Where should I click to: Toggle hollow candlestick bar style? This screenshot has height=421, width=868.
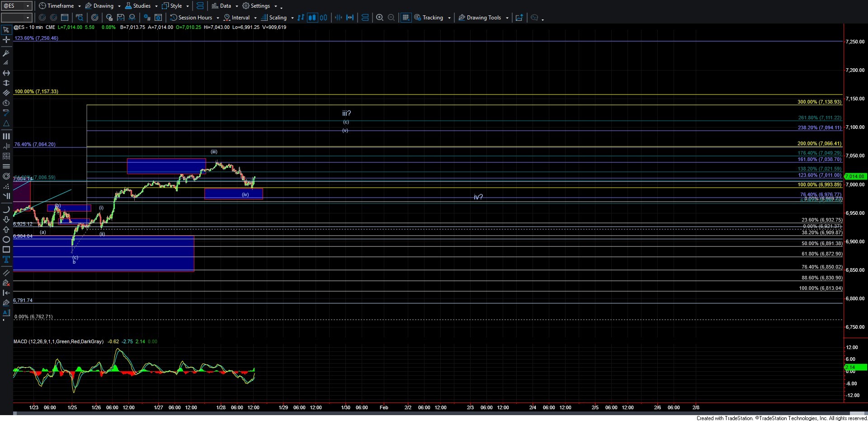tap(324, 18)
